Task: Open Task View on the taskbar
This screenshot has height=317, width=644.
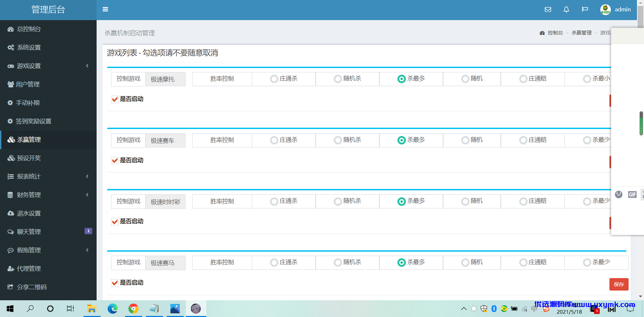Action: [x=70, y=309]
